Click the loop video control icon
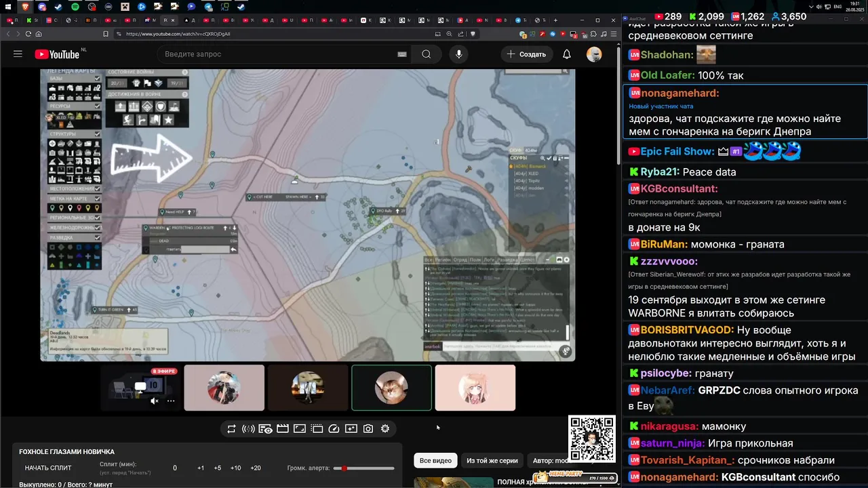Image resolution: width=868 pixels, height=488 pixels. point(231,428)
